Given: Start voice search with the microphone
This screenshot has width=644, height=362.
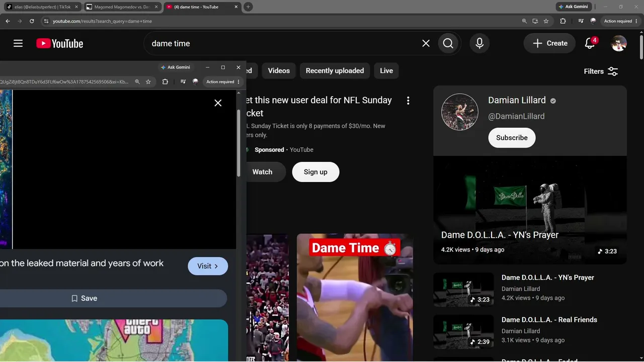Looking at the screenshot, I should click(x=479, y=43).
